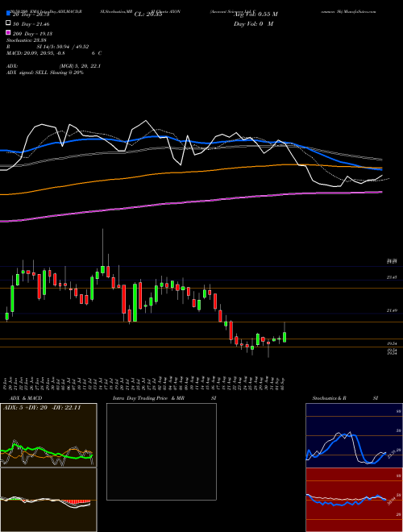
Task: Click the magenta 200 Day EMA legend swatch
Action: pos(8,33)
